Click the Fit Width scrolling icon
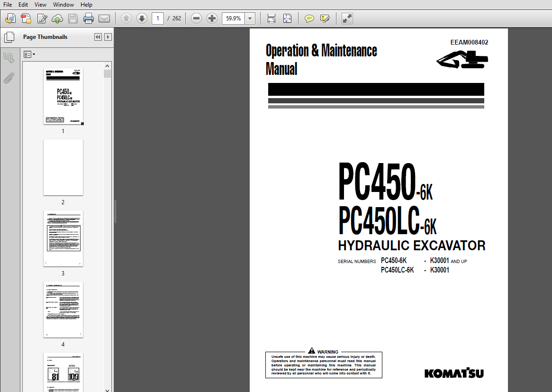Viewport: 552px width, 392px height. pyautogui.click(x=271, y=18)
